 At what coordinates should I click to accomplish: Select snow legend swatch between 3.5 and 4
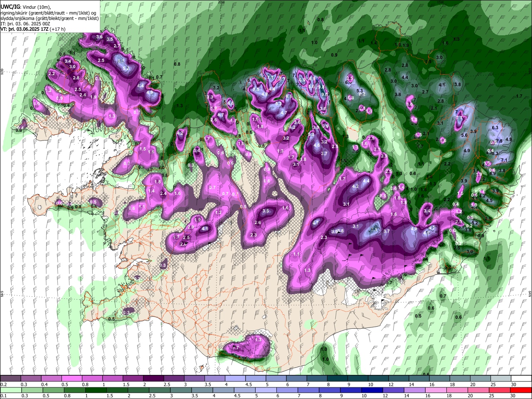tap(215, 379)
